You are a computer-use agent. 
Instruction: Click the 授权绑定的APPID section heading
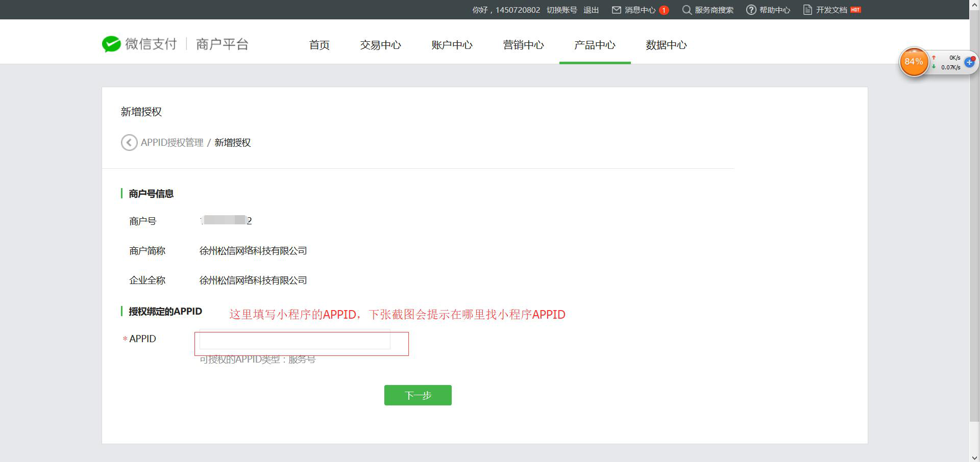[x=165, y=312]
